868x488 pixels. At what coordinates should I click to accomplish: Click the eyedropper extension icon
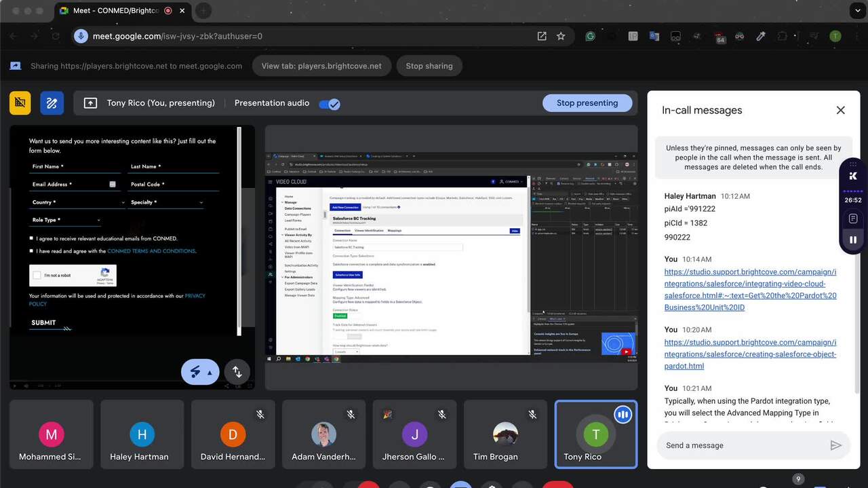click(762, 37)
